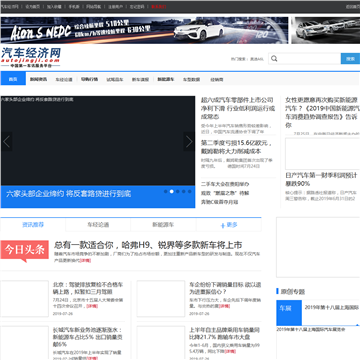The width and height of the screenshot is (360, 360).
Task: Open article 上半年自主品牌乘用车销量同比降21.7%
Action: (x=225, y=333)
